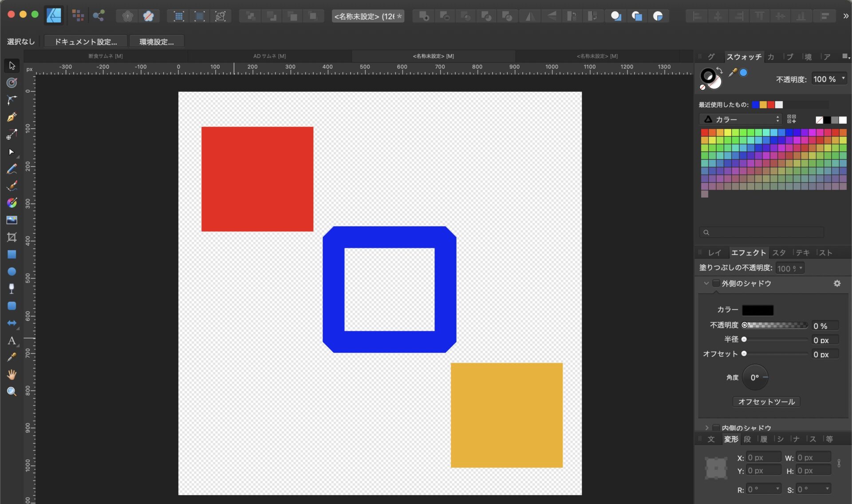The image size is (852, 504).
Task: Show the hidden toolbar overflow items
Action: (x=846, y=16)
